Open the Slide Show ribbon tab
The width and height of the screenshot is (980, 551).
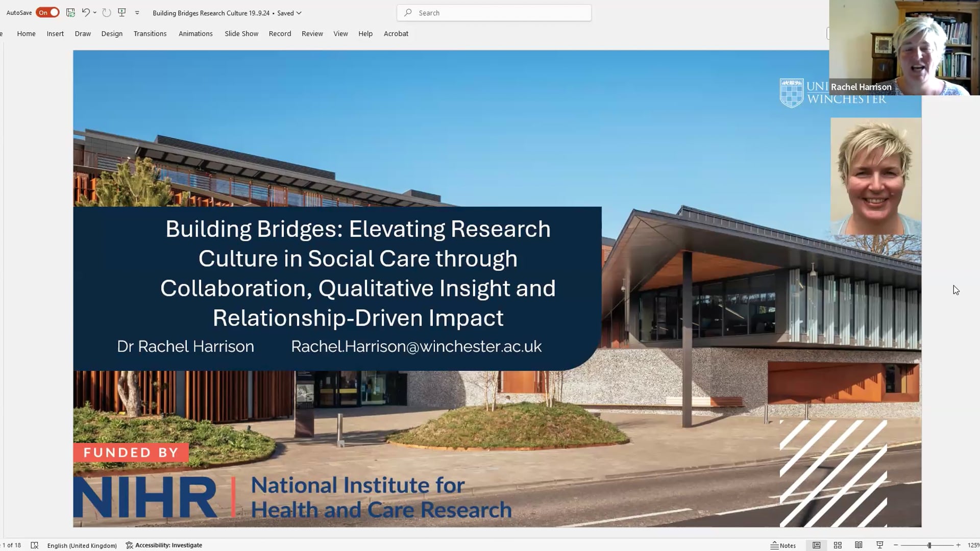241,33
